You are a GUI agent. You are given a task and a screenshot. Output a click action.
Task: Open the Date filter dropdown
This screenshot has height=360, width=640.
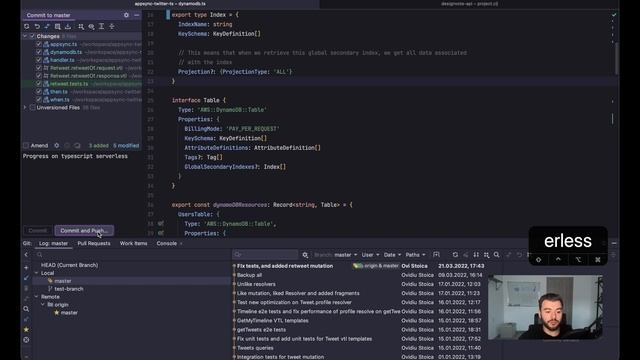[x=392, y=255]
